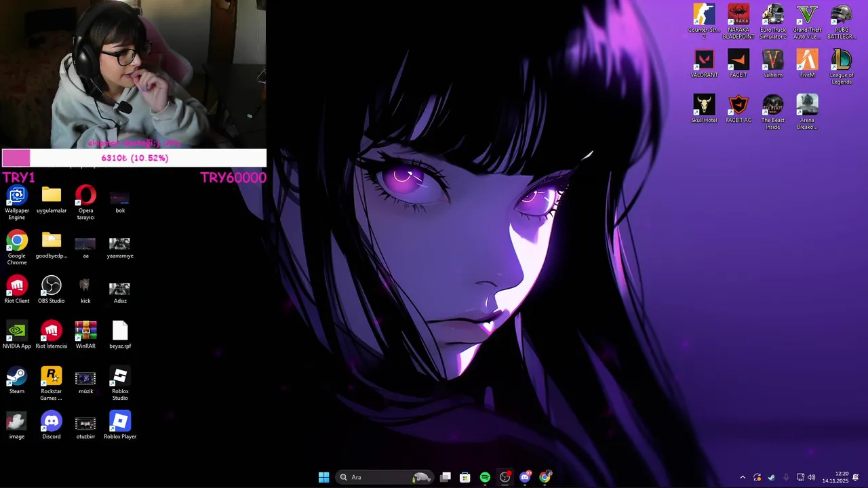The height and width of the screenshot is (488, 868).
Task: Open Arena Breakout shortcut
Action: click(807, 113)
